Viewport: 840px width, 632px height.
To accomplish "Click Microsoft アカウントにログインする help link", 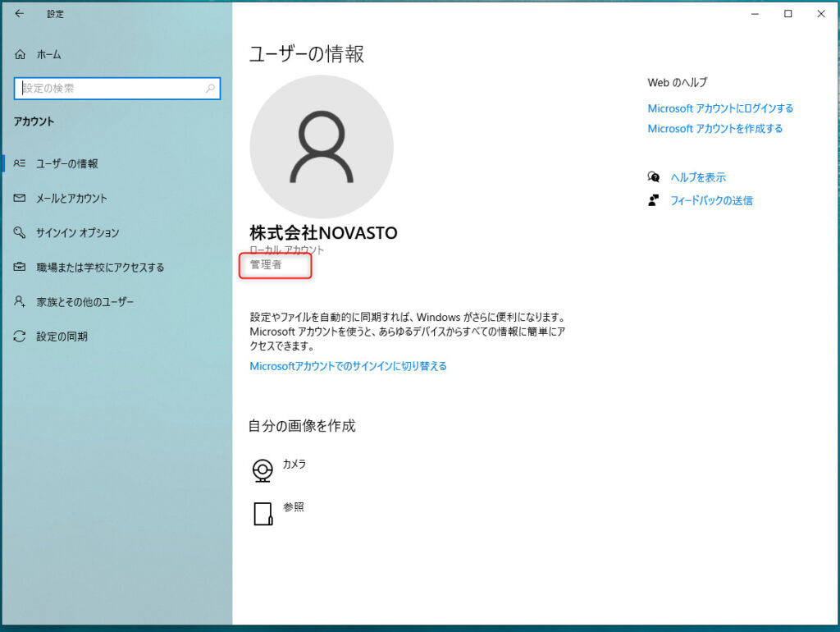I will tap(720, 108).
